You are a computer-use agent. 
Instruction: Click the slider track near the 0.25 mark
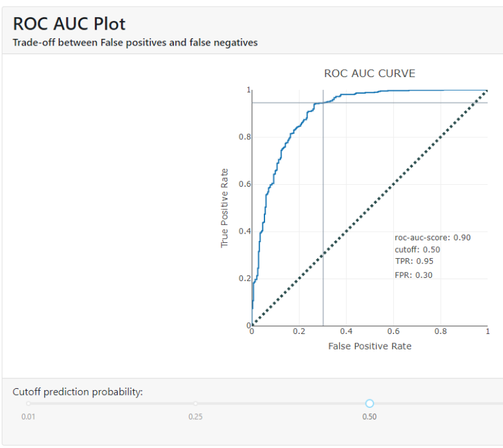(195, 403)
